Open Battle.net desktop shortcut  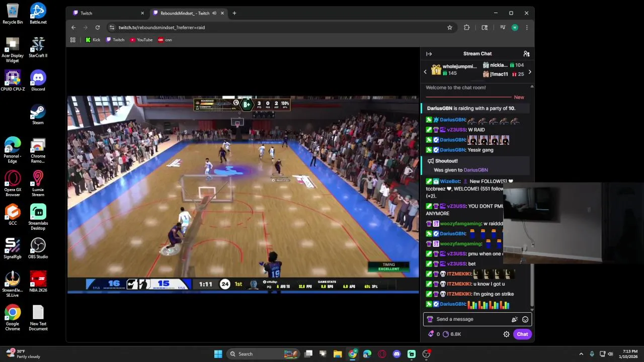pyautogui.click(x=38, y=14)
